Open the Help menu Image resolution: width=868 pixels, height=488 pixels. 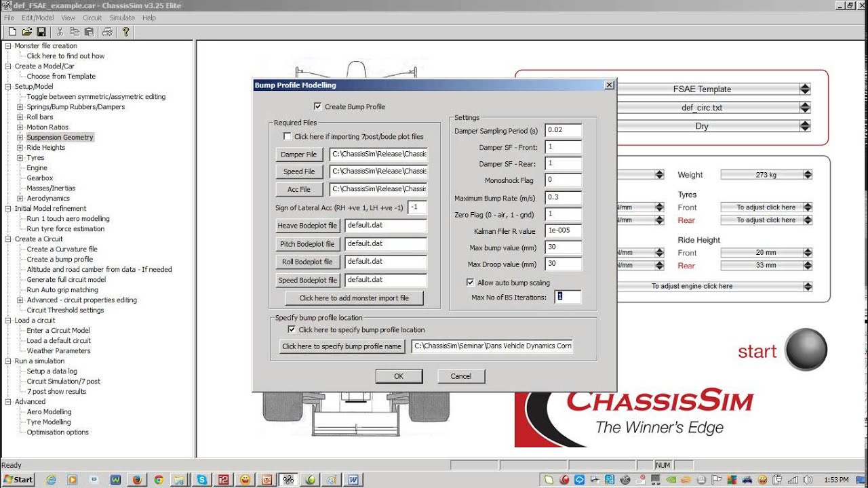point(149,18)
